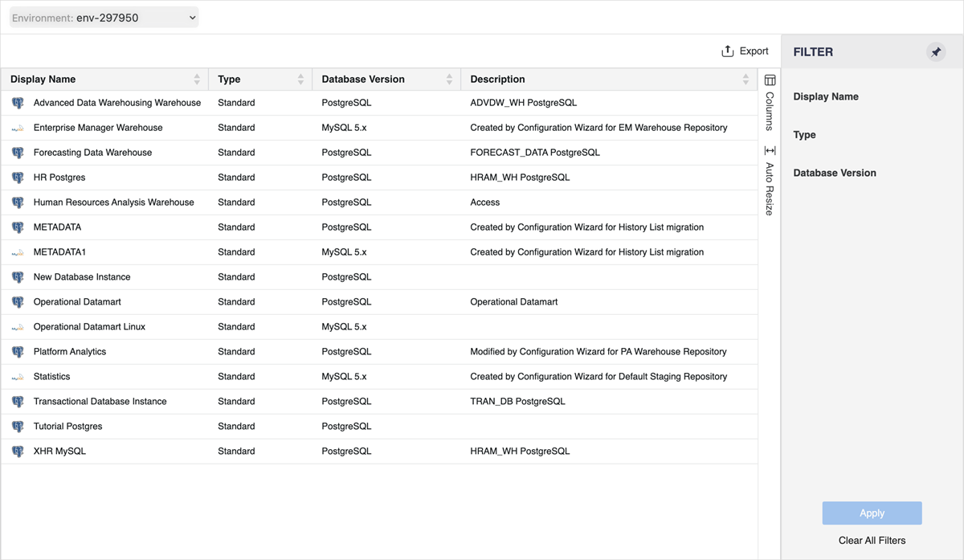The width and height of the screenshot is (964, 560).
Task: Pin the Filter panel
Action: (x=935, y=52)
